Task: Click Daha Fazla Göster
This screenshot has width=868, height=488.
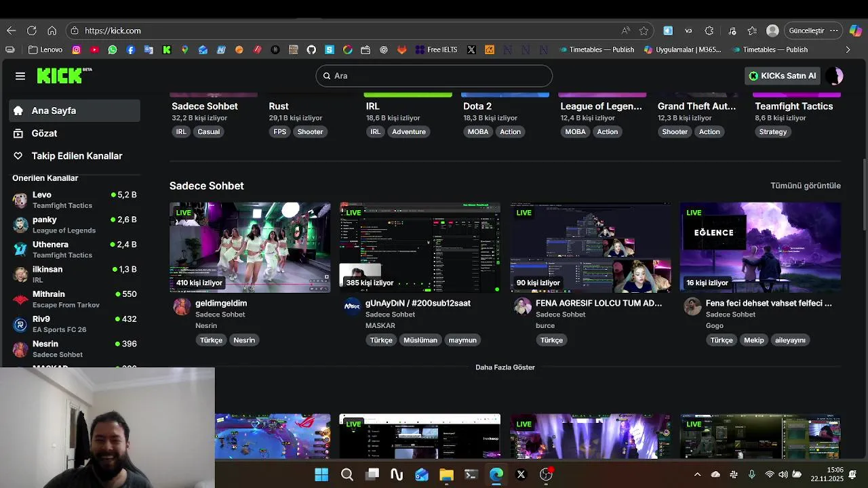Action: coord(505,367)
